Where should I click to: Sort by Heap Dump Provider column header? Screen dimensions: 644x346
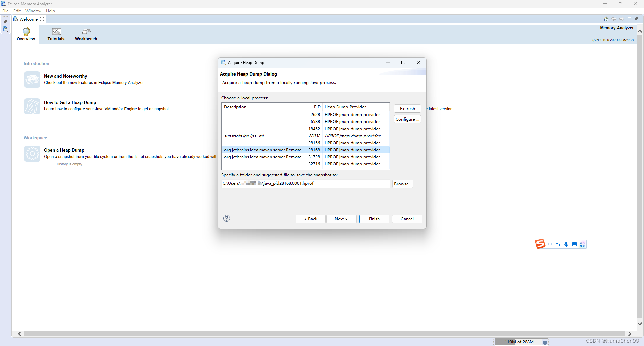356,107
